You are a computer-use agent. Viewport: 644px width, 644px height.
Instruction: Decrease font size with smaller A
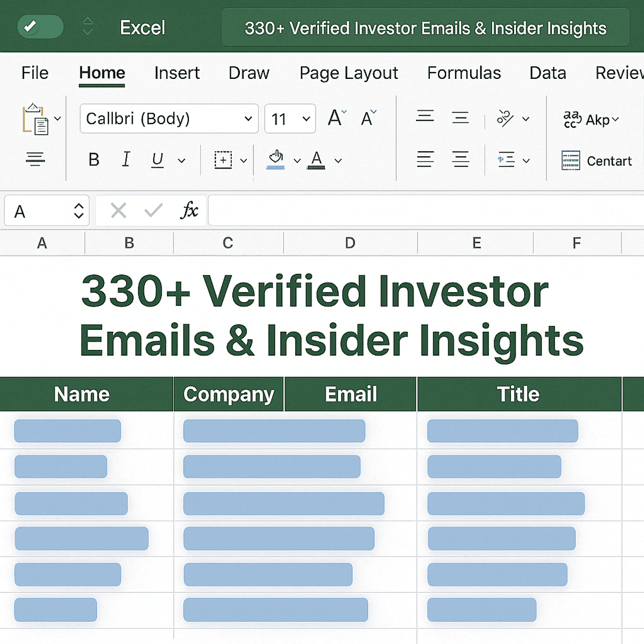[368, 118]
